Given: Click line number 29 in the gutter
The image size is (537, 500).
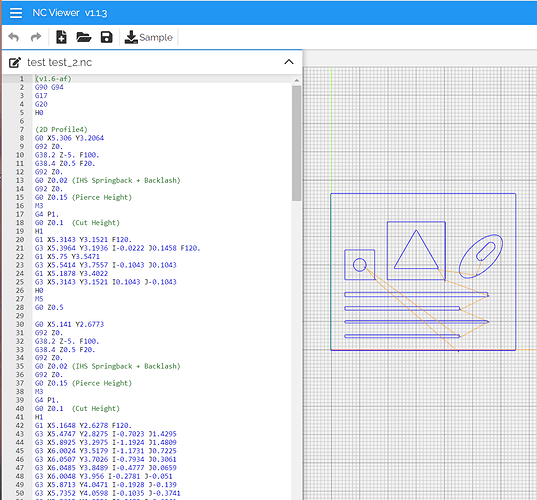Looking at the screenshot, I should pos(20,316).
